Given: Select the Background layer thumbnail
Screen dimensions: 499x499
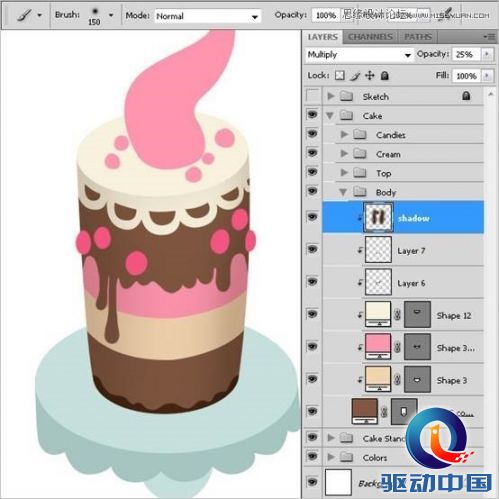Looking at the screenshot, I should coord(338,482).
